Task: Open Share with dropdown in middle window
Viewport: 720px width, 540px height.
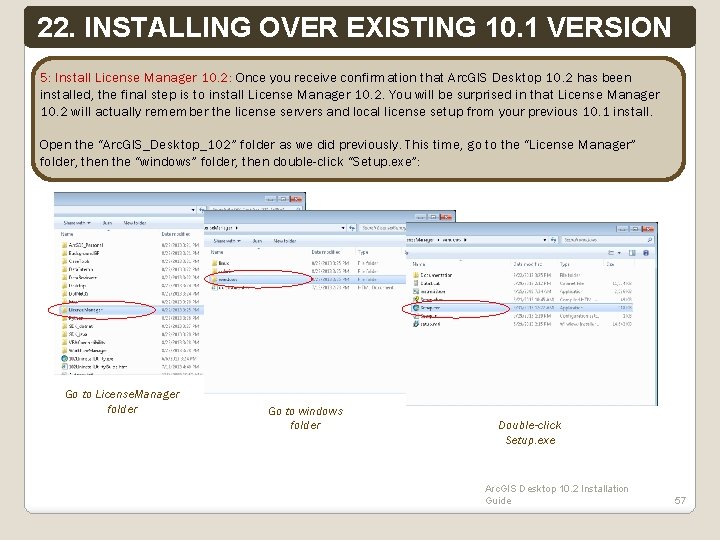Action: pyautogui.click(x=227, y=241)
